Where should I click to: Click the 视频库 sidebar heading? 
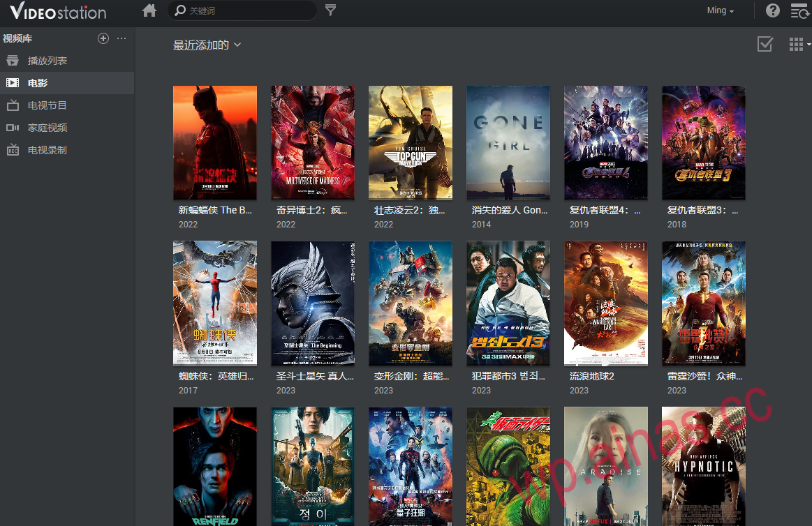(x=17, y=38)
